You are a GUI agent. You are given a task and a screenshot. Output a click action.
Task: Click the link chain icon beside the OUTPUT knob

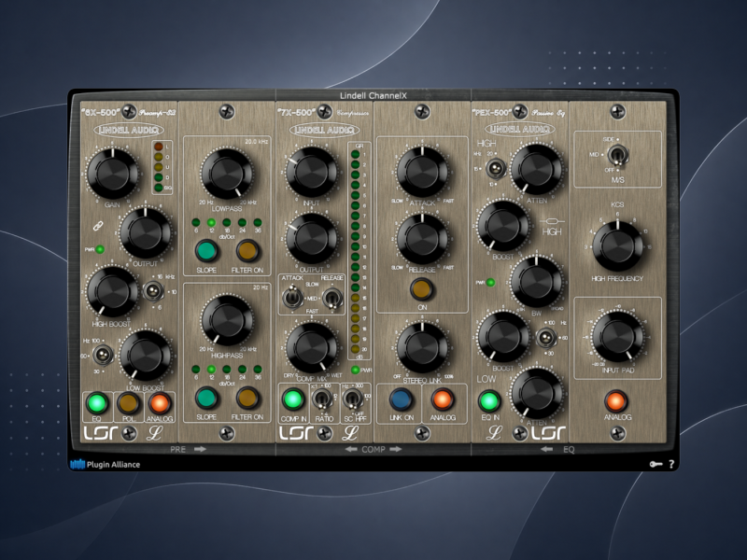tap(98, 227)
